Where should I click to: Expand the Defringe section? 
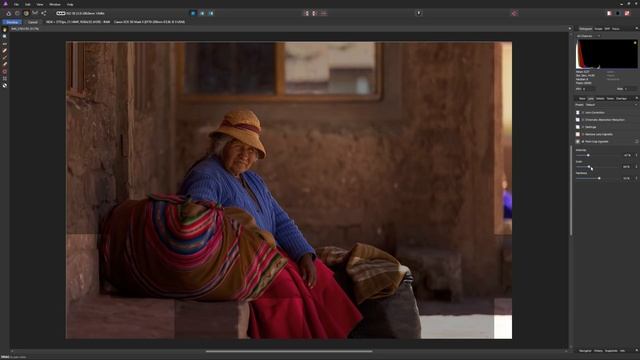pos(583,127)
